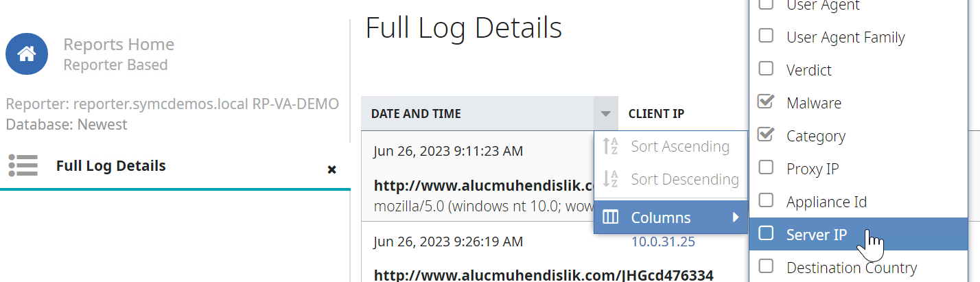Select the Full Log Details tab

click(x=110, y=165)
